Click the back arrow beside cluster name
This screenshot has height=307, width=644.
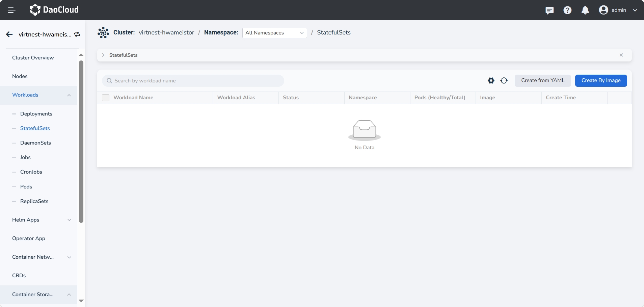[x=9, y=34]
